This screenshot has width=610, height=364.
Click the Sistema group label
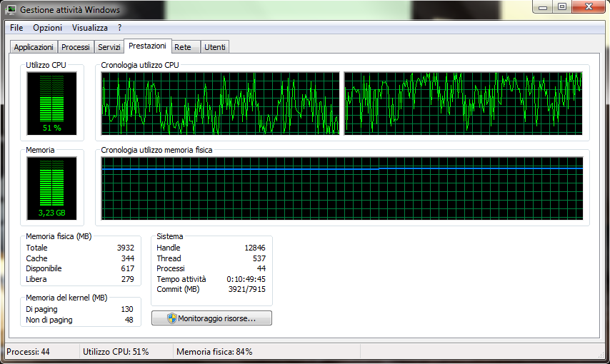pyautogui.click(x=169, y=236)
